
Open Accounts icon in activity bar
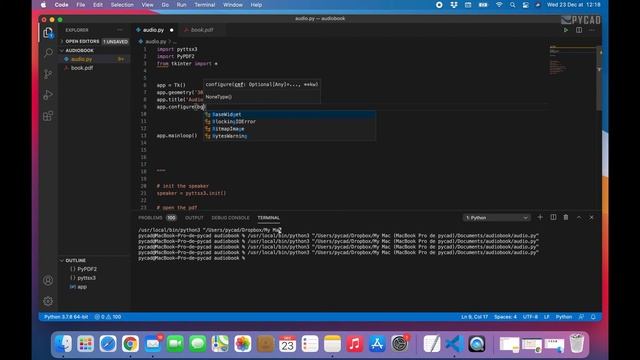point(48,280)
